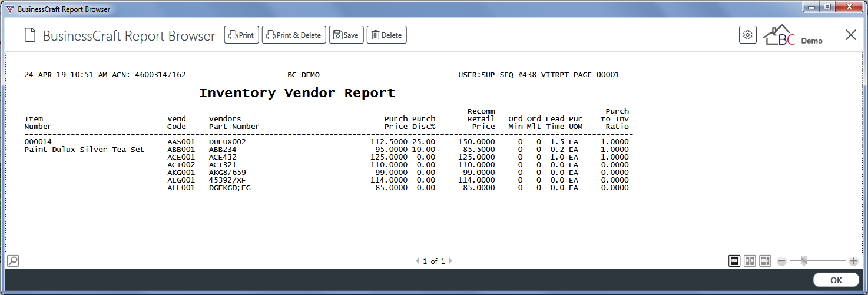Click purchase discount 25.00

click(x=424, y=142)
